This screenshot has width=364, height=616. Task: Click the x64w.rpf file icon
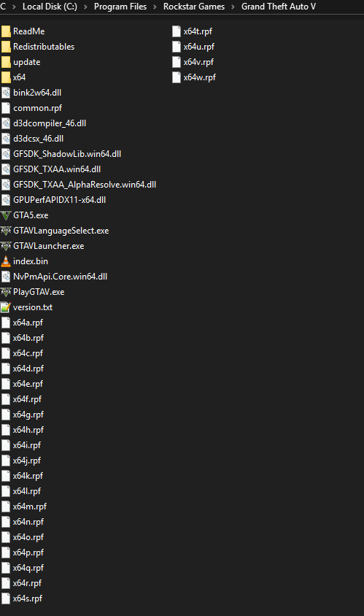pyautogui.click(x=177, y=77)
